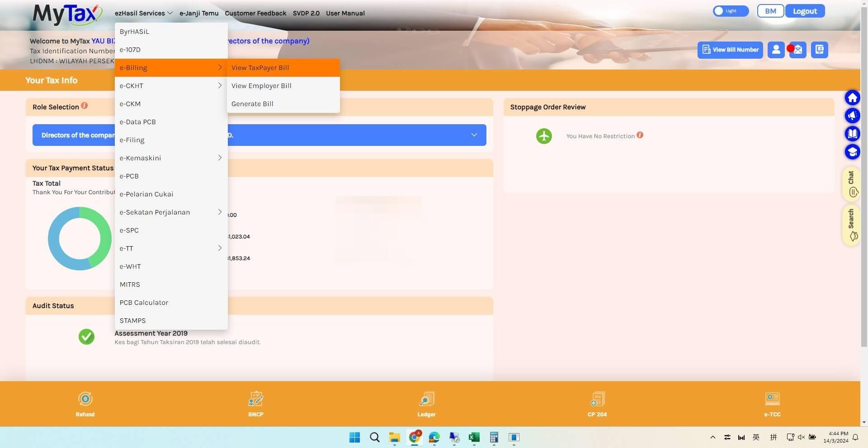Click info icon beside You Have No Restriction

pos(640,135)
